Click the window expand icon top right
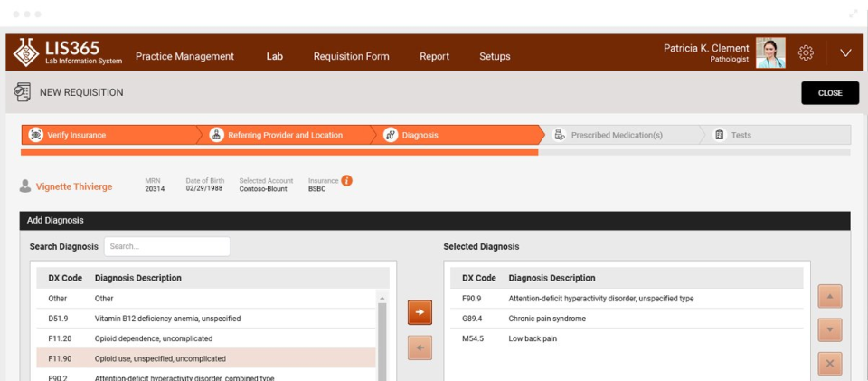Viewport: 868px width, 381px height. click(x=853, y=14)
